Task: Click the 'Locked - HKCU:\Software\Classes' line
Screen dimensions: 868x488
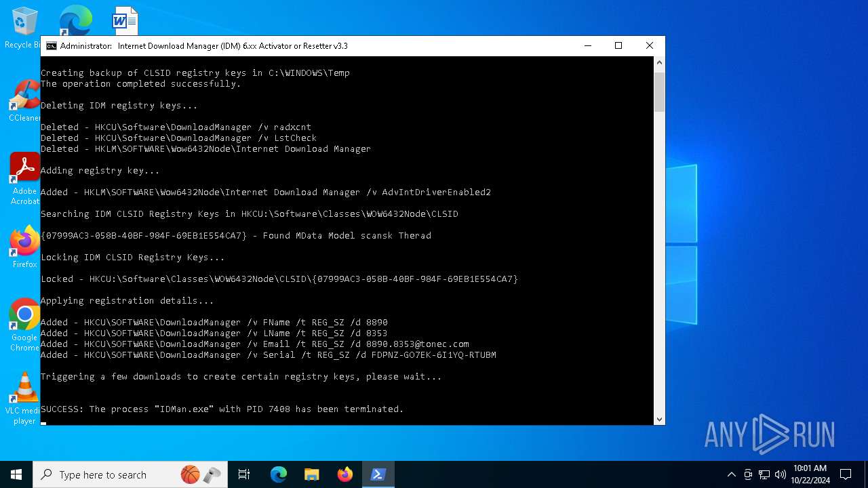Action: (279, 279)
